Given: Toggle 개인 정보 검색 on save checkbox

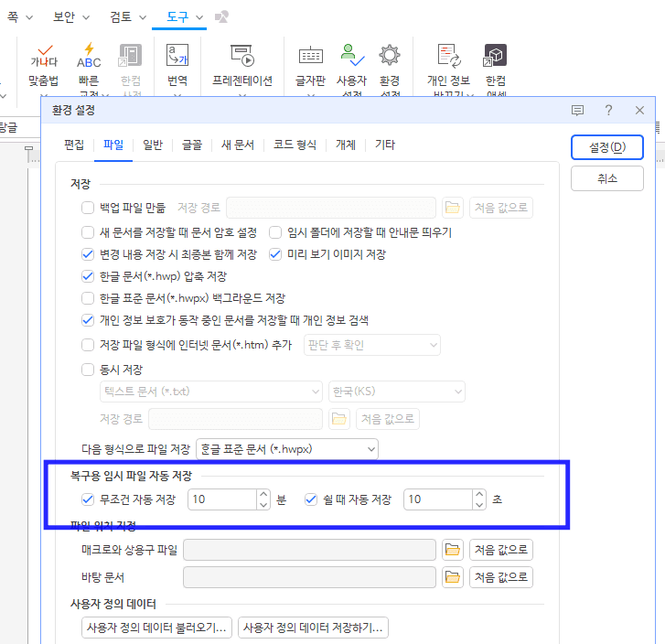Looking at the screenshot, I should [88, 320].
